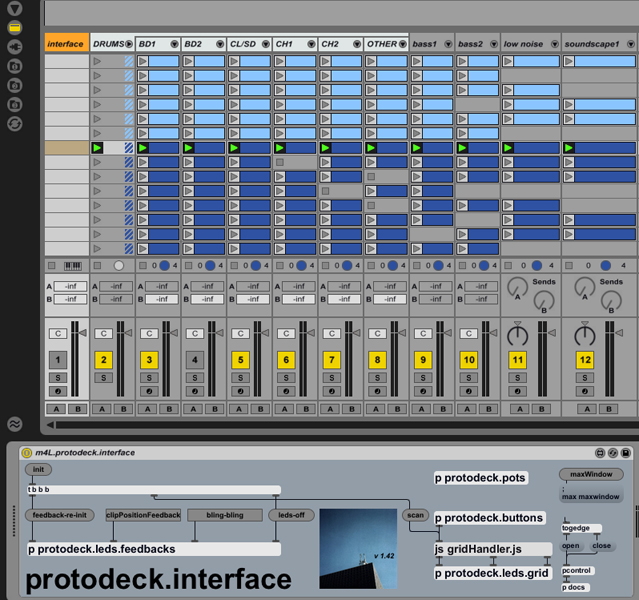Screen dimensions: 639x600
Task: Collapse the browser with the top triangle icon
Action: point(14,8)
